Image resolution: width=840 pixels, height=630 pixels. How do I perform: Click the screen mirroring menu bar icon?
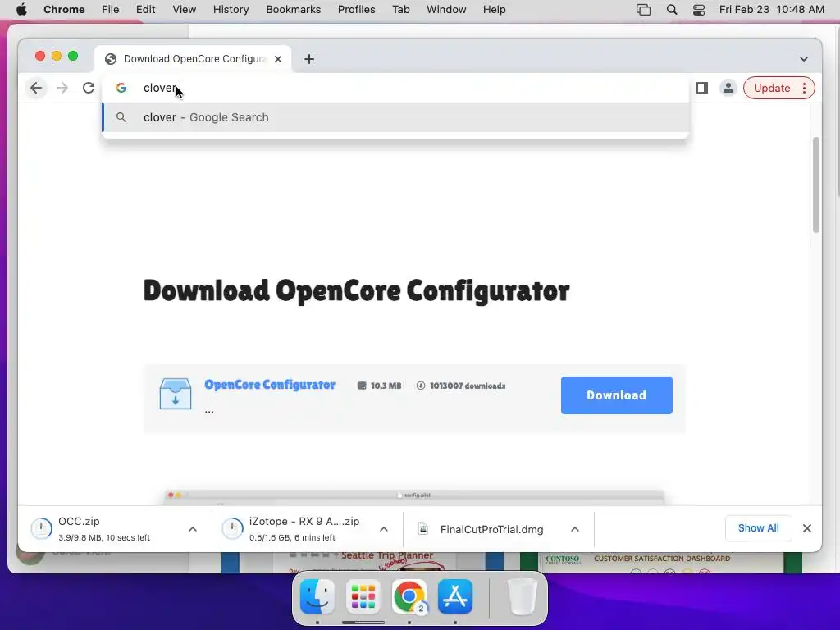point(643,10)
